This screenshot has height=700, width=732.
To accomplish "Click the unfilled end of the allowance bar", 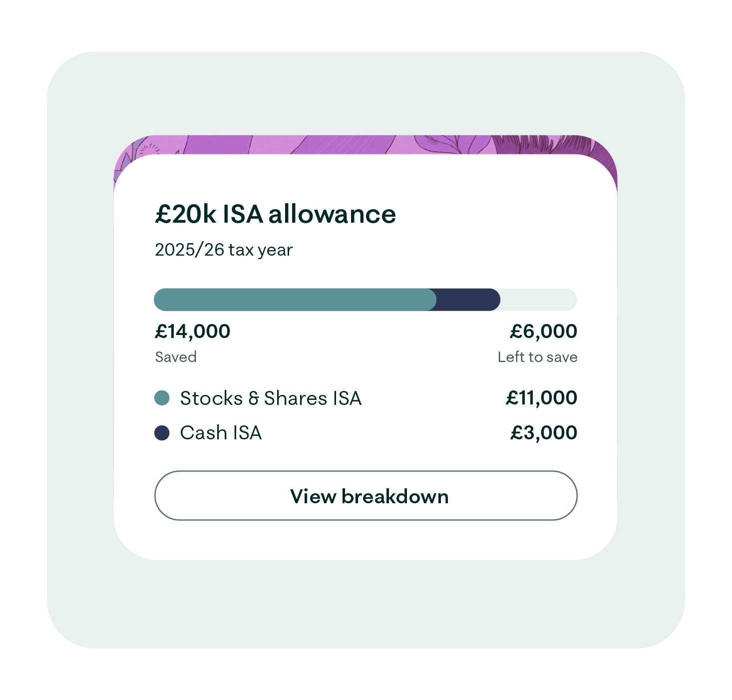I will (538, 300).
